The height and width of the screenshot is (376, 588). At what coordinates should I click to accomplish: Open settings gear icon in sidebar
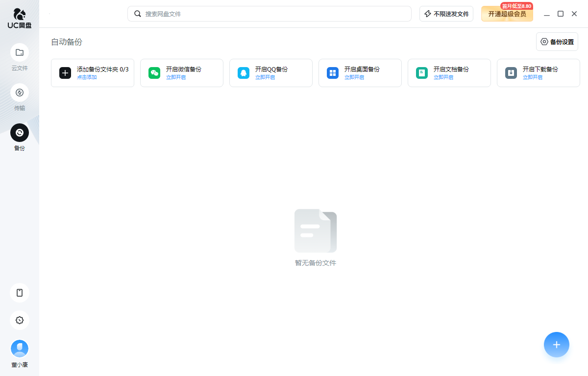click(20, 320)
